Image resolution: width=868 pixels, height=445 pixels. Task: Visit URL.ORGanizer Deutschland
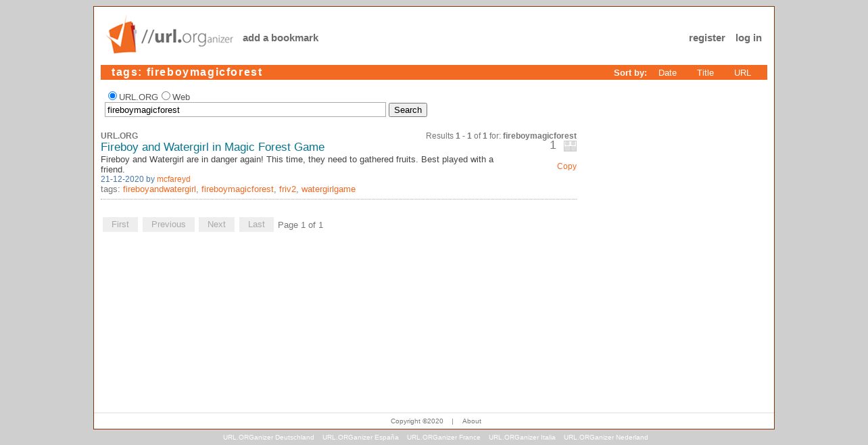(x=268, y=438)
